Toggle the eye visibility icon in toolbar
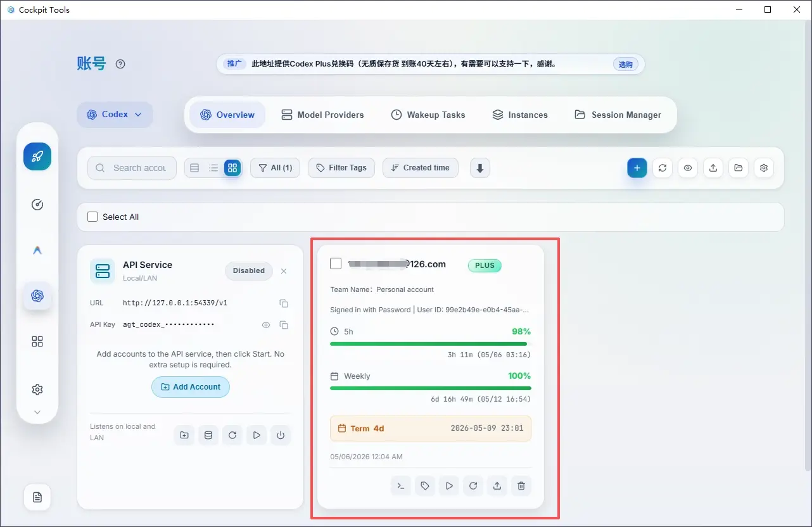The width and height of the screenshot is (812, 527). (688, 168)
